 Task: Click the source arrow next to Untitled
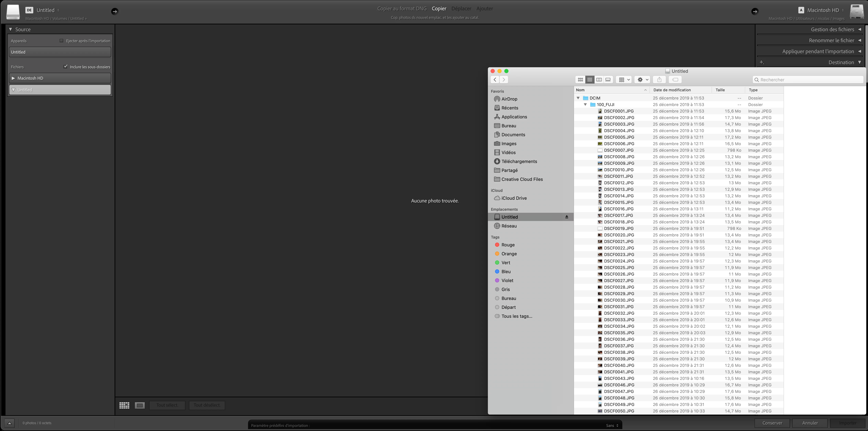click(115, 11)
